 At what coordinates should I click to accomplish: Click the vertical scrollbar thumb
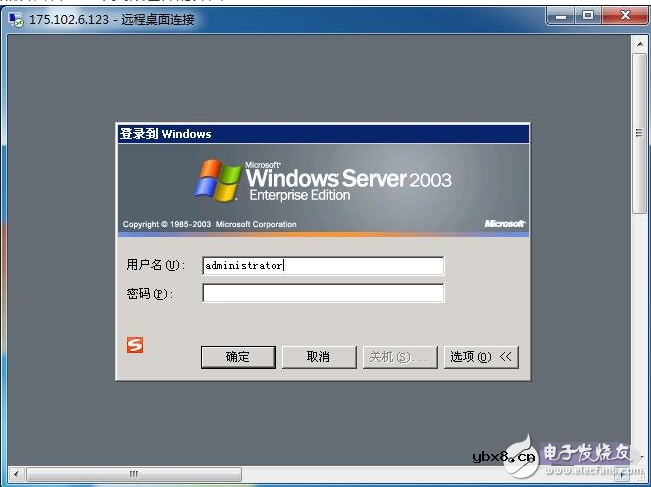click(640, 133)
